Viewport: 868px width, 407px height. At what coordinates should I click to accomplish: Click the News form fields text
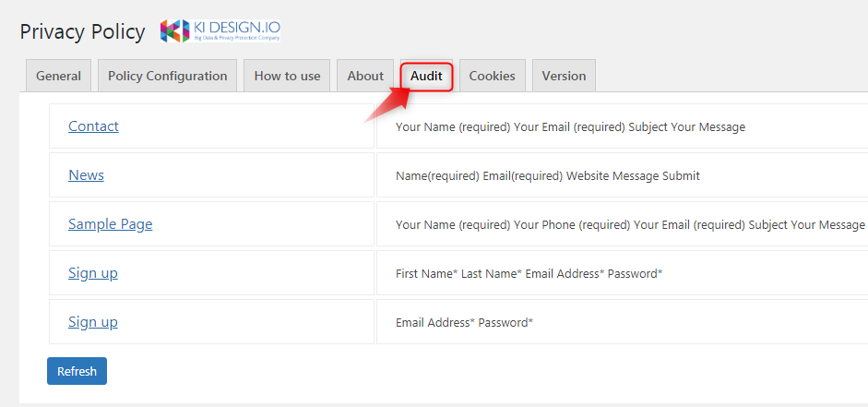click(x=548, y=176)
